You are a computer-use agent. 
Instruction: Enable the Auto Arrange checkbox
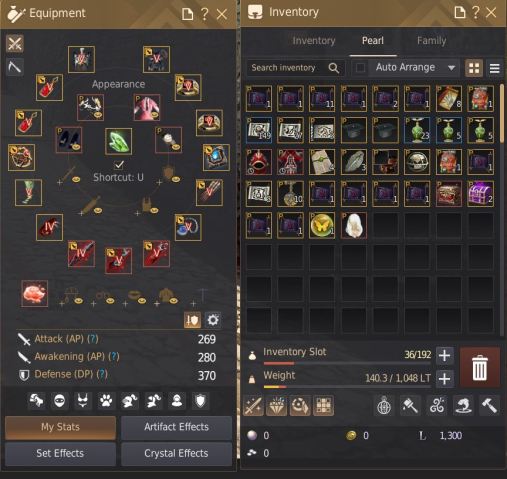[360, 68]
